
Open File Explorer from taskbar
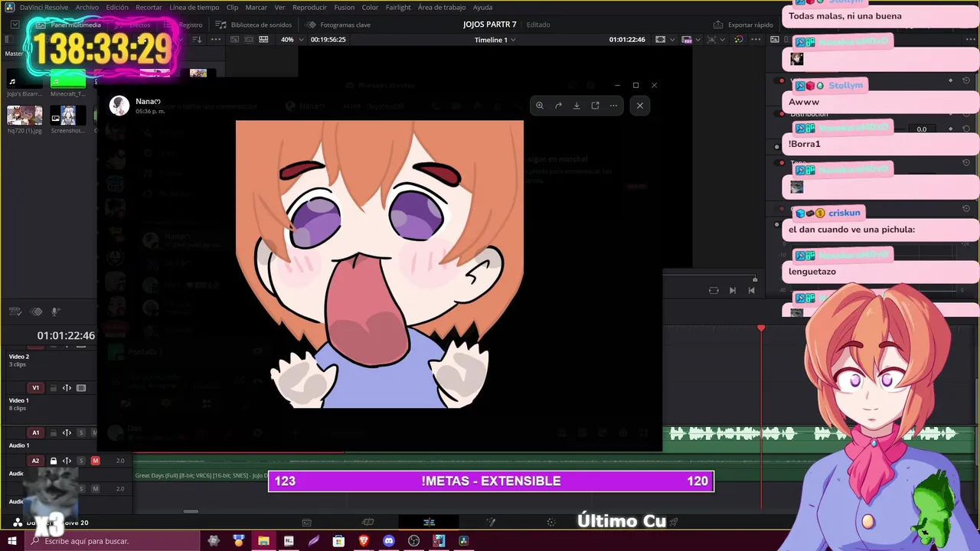coord(263,541)
